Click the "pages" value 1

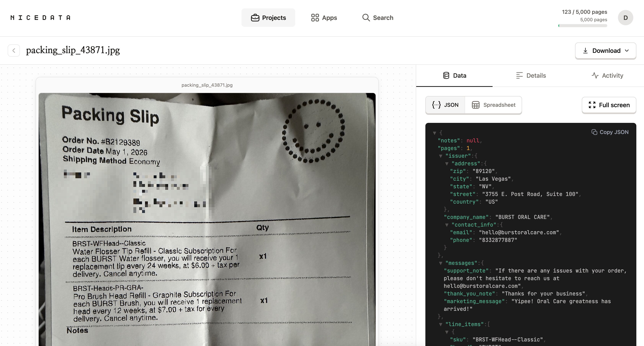point(468,148)
